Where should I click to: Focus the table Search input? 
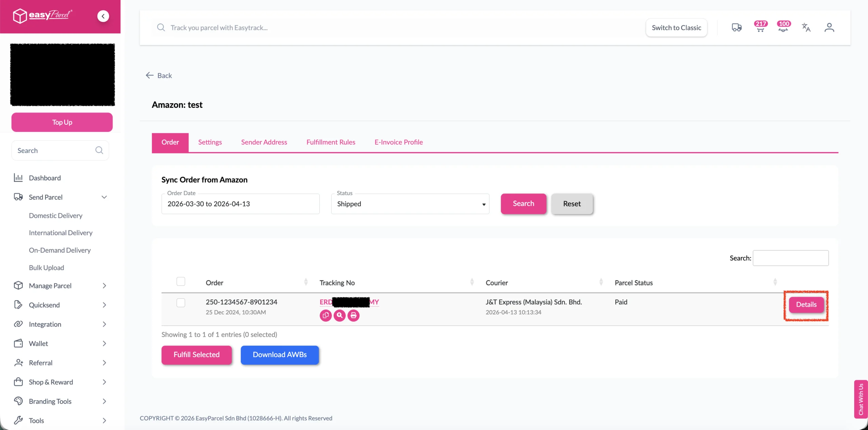(790, 258)
